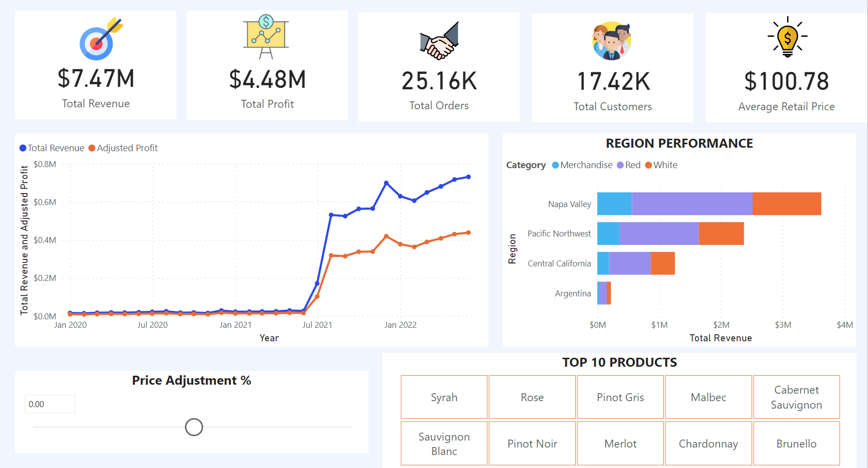Click the dollar lightbulb icon
Viewport: 868px width, 468px height.
(787, 37)
